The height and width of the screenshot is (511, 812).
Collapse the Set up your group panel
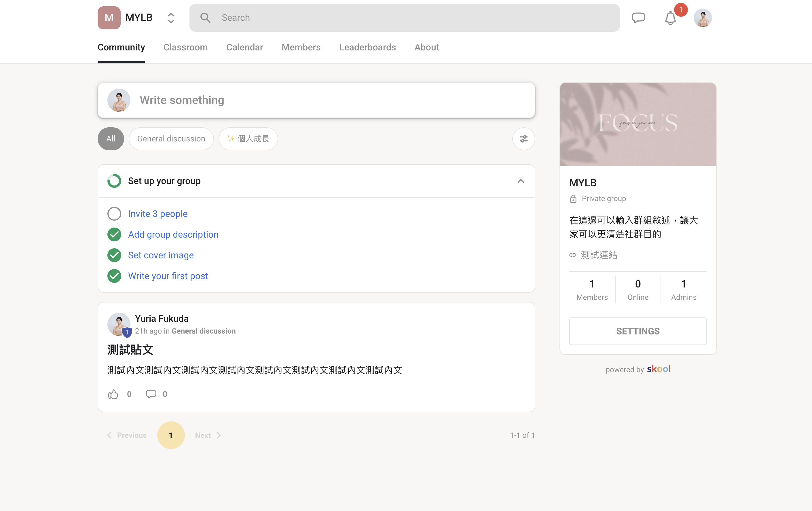(521, 181)
